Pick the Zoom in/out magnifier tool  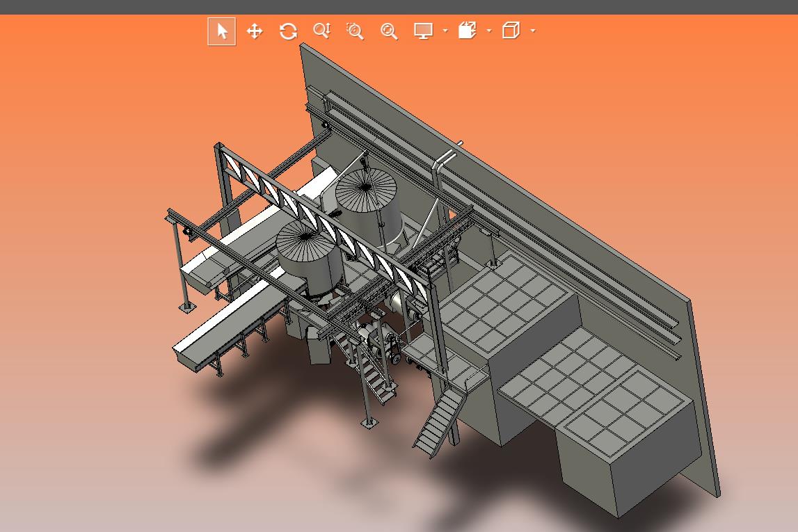point(321,31)
